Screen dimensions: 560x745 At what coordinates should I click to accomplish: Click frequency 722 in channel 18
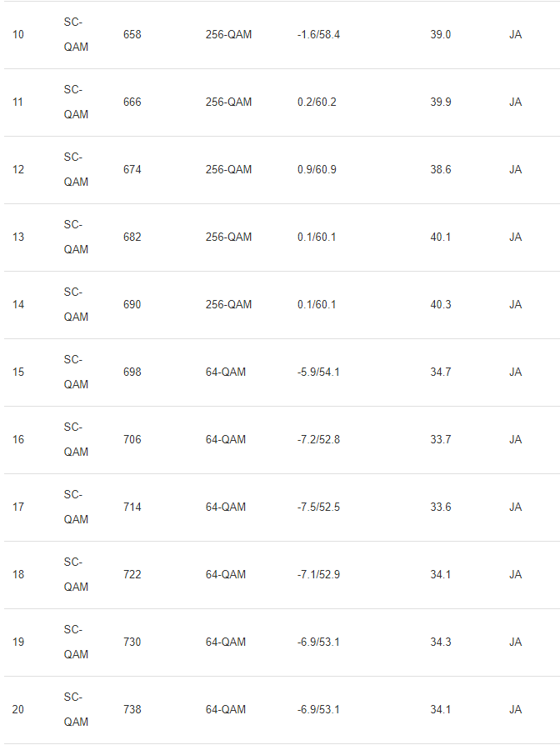tap(132, 574)
